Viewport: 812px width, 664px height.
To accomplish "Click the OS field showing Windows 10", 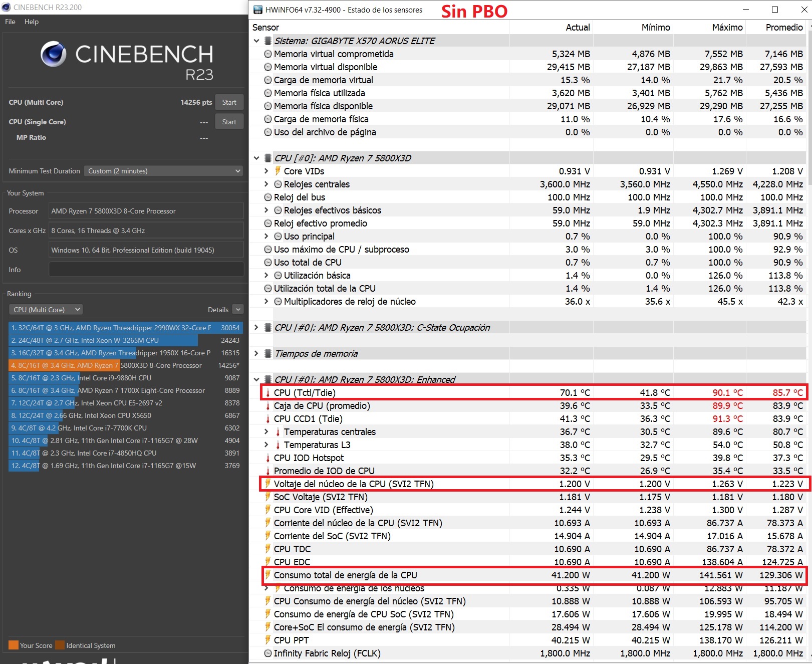I will [x=146, y=250].
